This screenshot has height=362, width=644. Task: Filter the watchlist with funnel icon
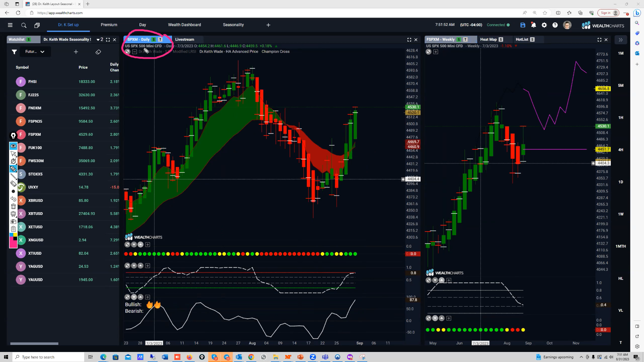coord(14,52)
